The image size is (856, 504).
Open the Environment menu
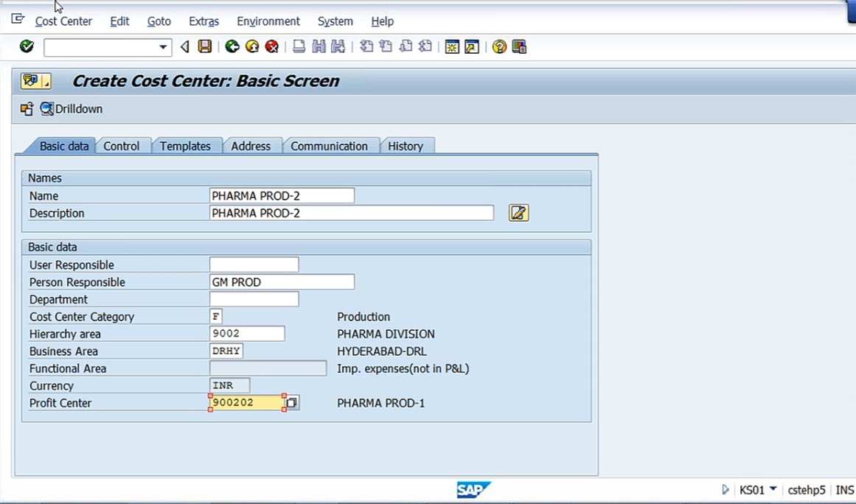coord(268,21)
